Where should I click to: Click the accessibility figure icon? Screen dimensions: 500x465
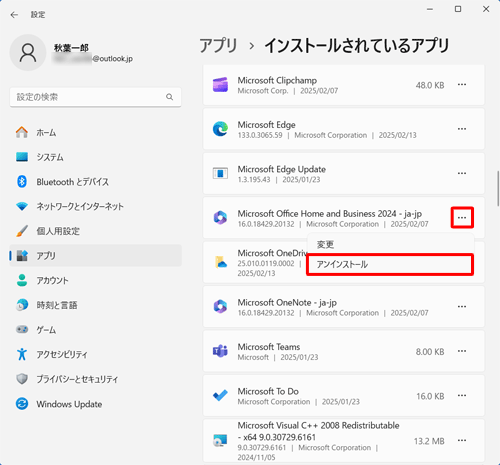[x=22, y=354]
